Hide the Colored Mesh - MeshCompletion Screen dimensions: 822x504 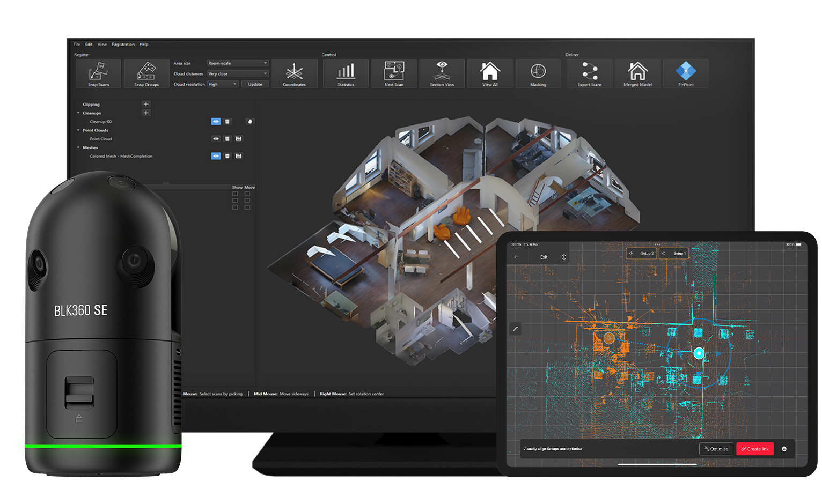click(x=216, y=156)
